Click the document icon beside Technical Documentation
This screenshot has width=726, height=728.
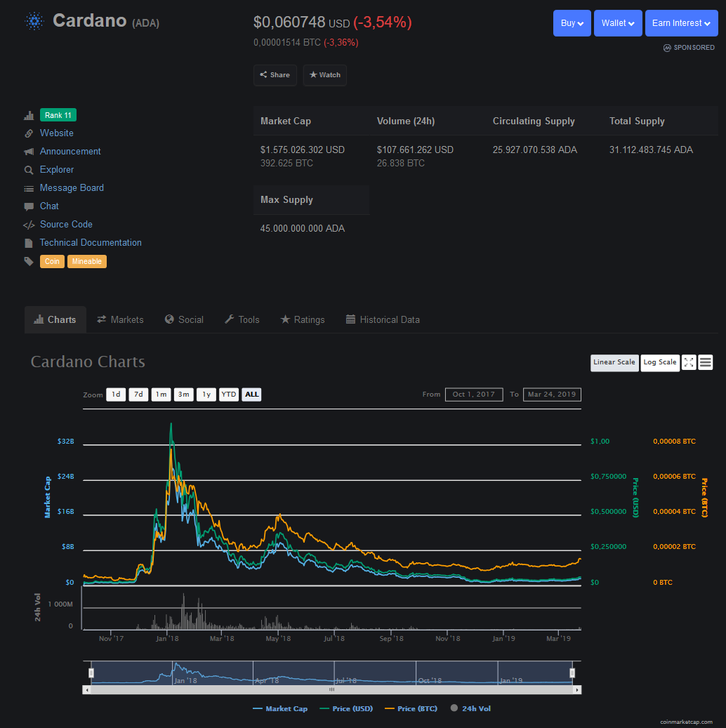(29, 244)
